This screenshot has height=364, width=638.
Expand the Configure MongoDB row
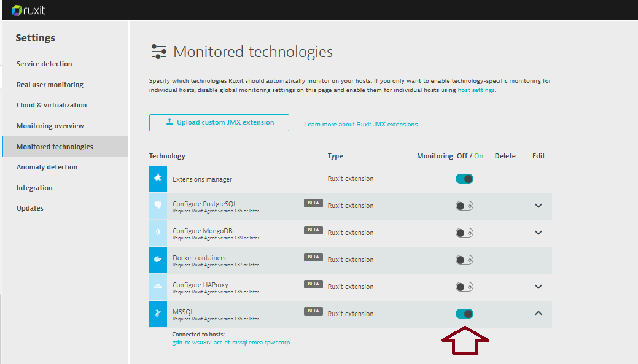coord(539,233)
